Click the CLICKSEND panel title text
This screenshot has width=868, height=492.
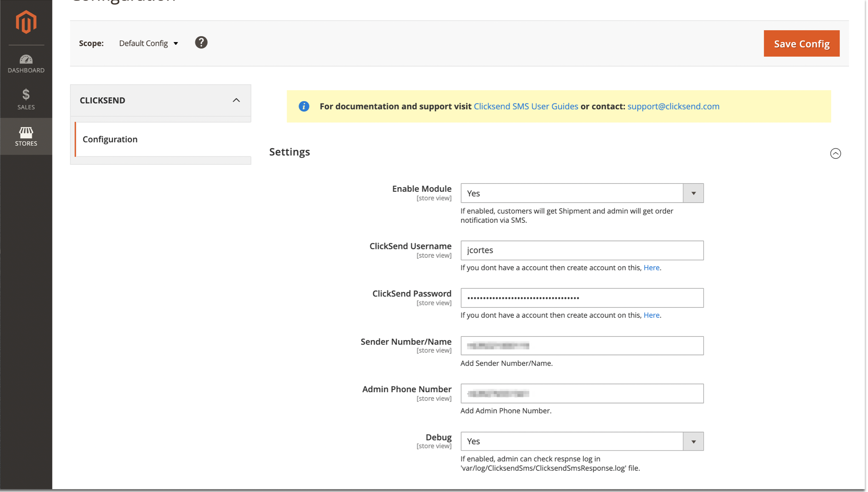pos(102,100)
